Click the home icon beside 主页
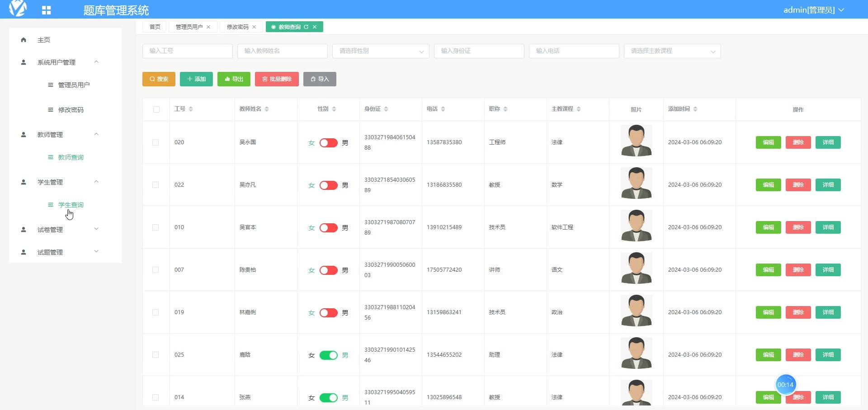The width and height of the screenshot is (868, 410). coord(24,40)
